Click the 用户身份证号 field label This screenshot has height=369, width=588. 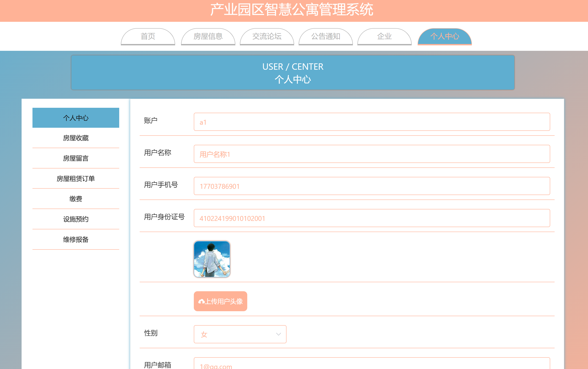(x=164, y=217)
